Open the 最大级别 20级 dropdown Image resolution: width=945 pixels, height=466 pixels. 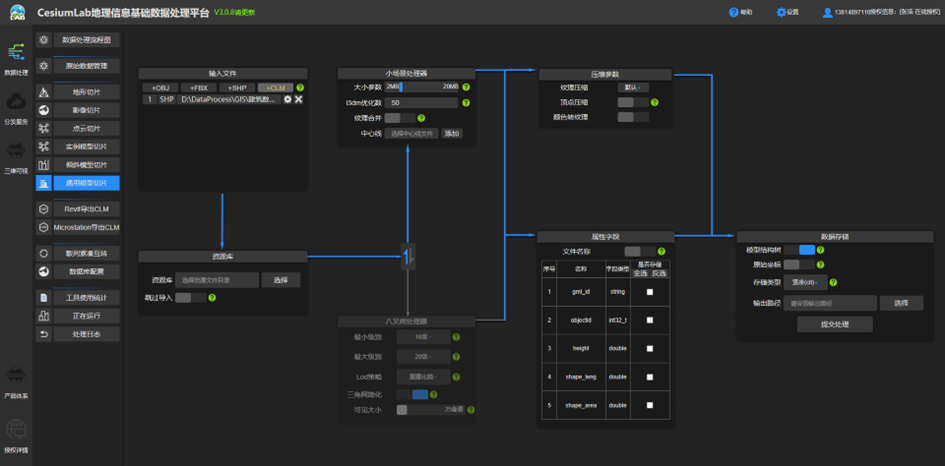coord(424,357)
